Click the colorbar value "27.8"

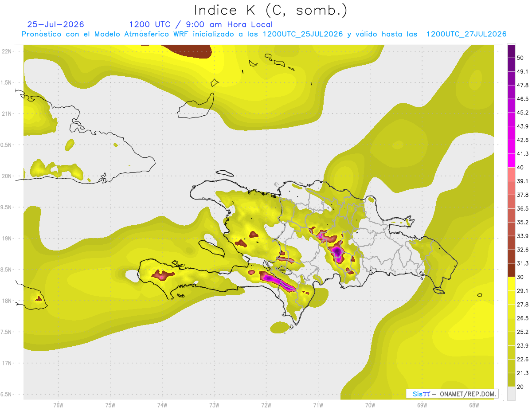click(x=523, y=304)
